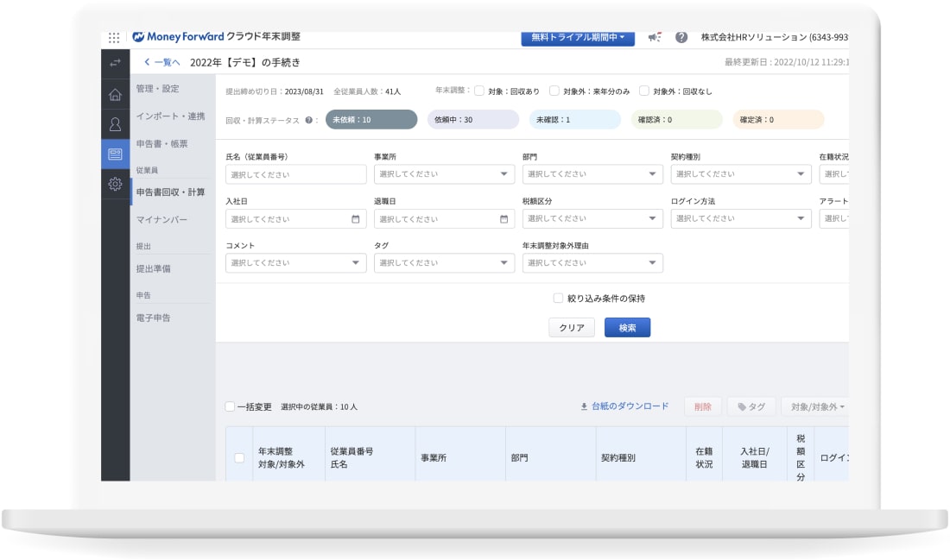Screen dimensions: 950x560
Task: Click the 退職日 date input field
Action: coord(444,218)
